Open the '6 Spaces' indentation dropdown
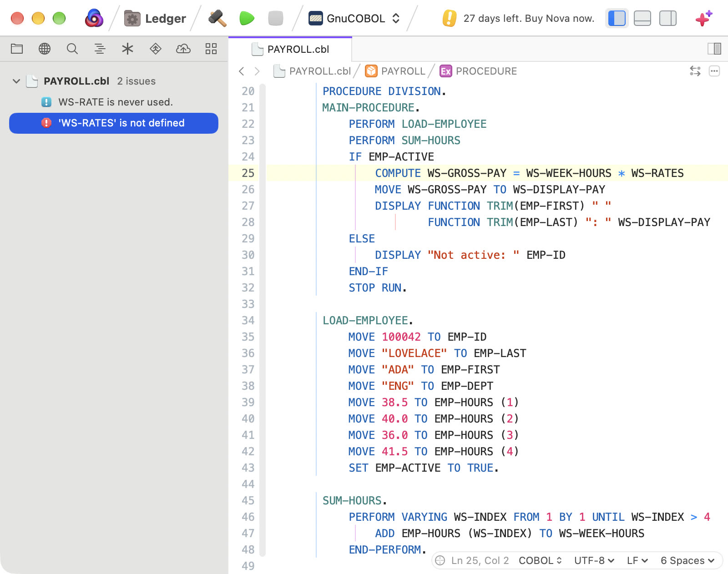 tap(688, 560)
